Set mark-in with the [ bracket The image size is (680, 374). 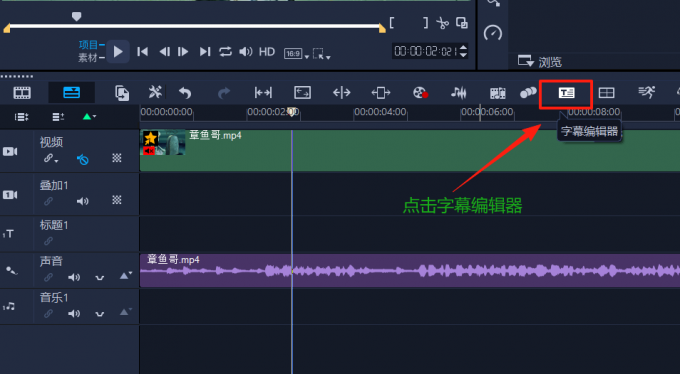coord(392,23)
